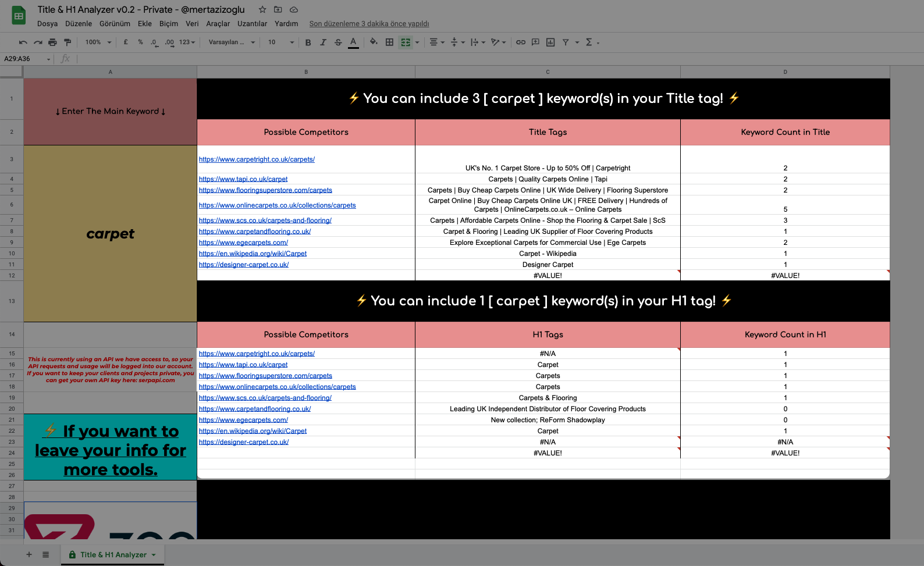The height and width of the screenshot is (566, 924).
Task: Open last edit history link
Action: point(369,24)
